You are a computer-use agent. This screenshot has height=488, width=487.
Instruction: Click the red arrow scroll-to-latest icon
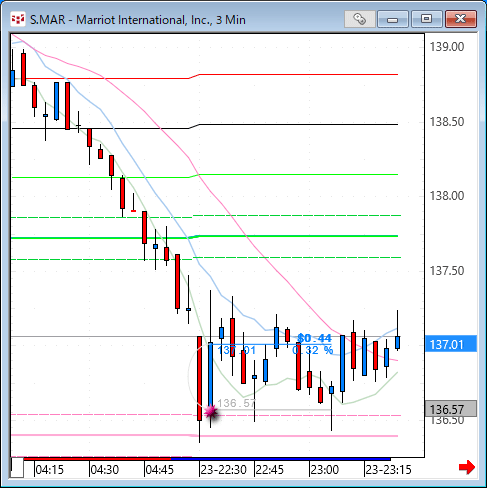tap(467, 467)
